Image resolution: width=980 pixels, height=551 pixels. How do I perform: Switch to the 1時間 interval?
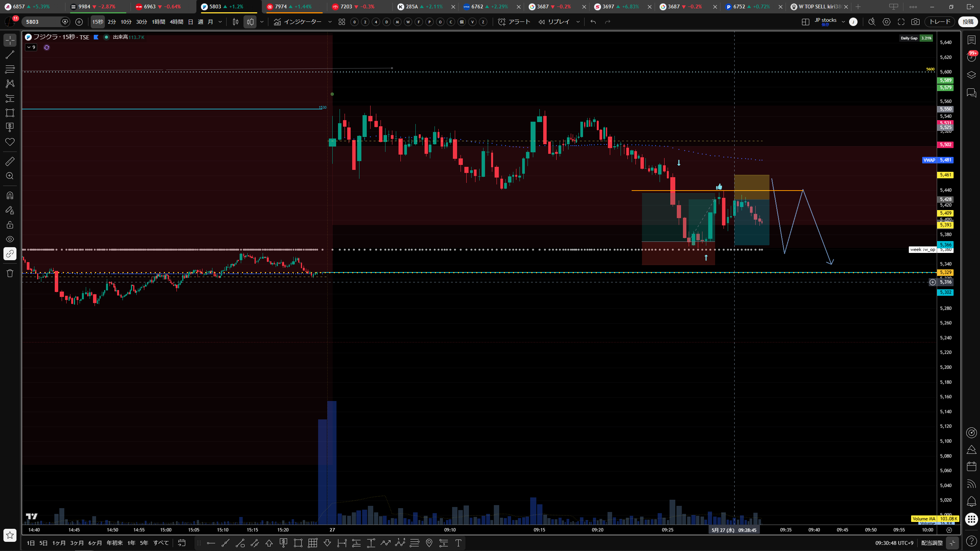pyautogui.click(x=158, y=22)
